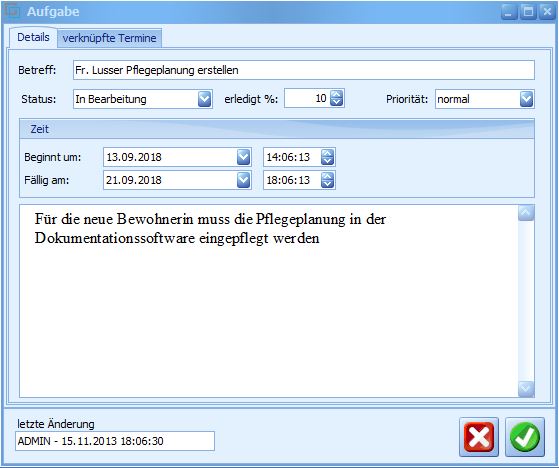Expand the Priorität dropdown
Image resolution: width=559 pixels, height=468 pixels.
coord(527,99)
